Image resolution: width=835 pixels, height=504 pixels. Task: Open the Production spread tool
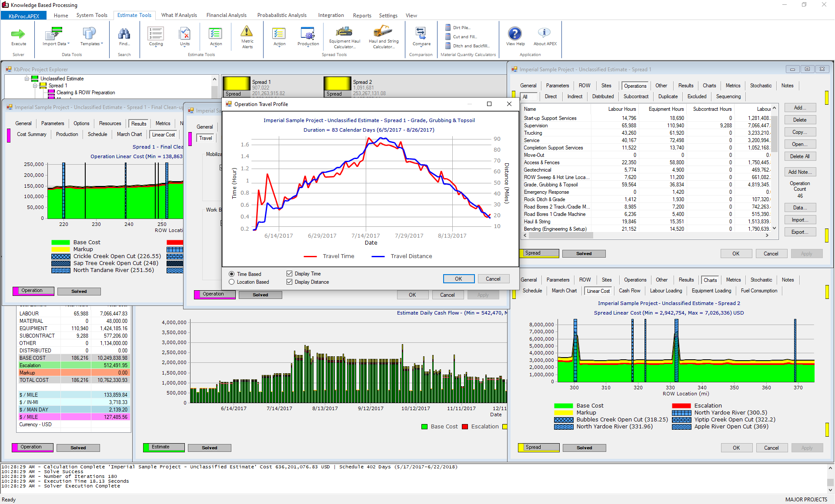coord(308,34)
